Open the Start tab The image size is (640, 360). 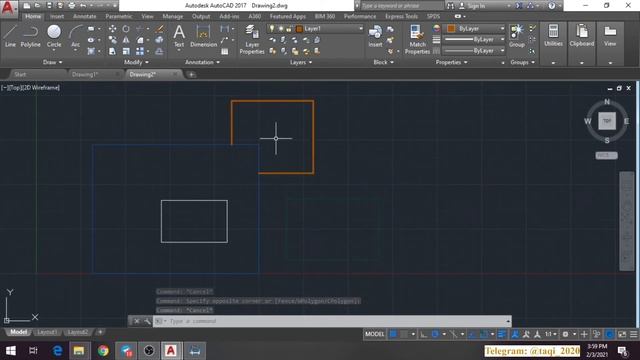pyautogui.click(x=20, y=74)
